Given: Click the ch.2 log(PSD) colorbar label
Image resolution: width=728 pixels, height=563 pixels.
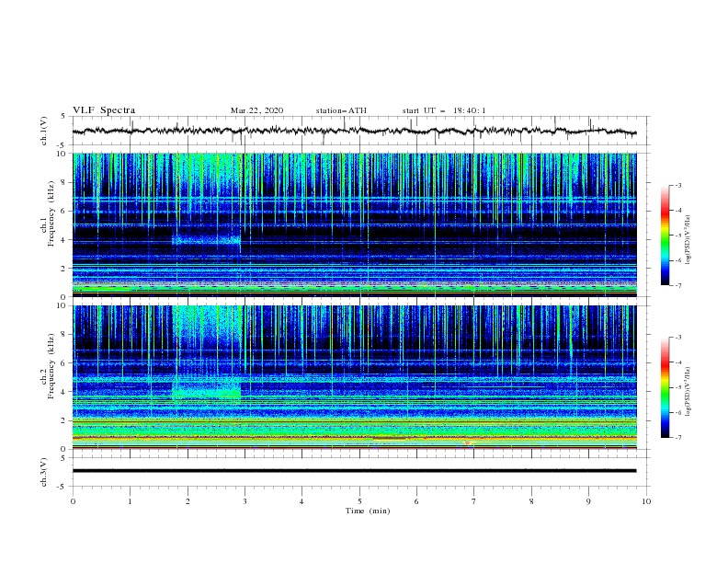Looking at the screenshot, I should 688,391.
